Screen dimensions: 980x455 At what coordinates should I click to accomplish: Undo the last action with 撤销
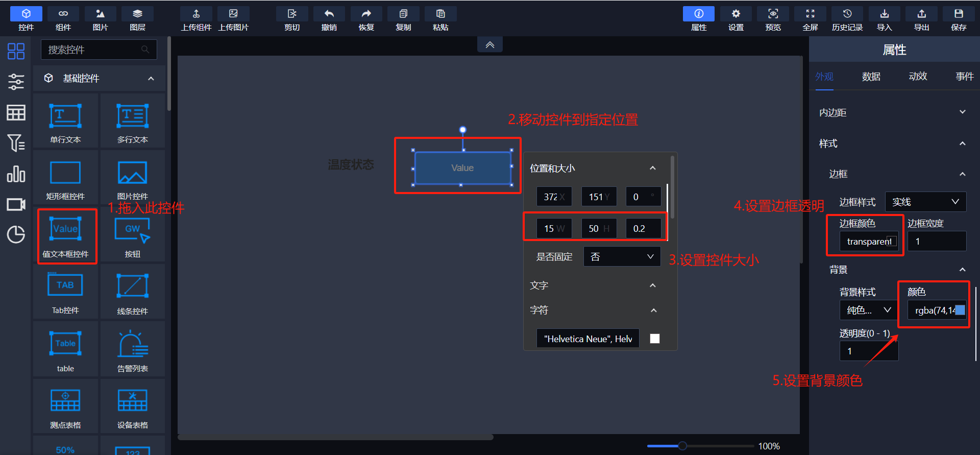coord(329,19)
